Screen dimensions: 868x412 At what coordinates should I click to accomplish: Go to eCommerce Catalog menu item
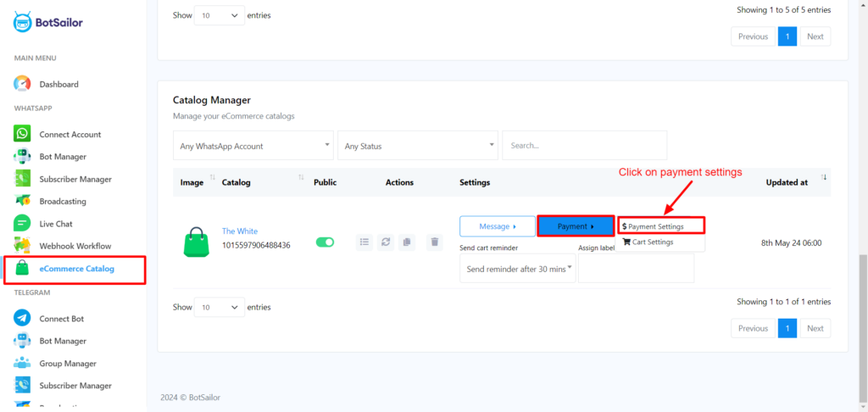pos(76,269)
